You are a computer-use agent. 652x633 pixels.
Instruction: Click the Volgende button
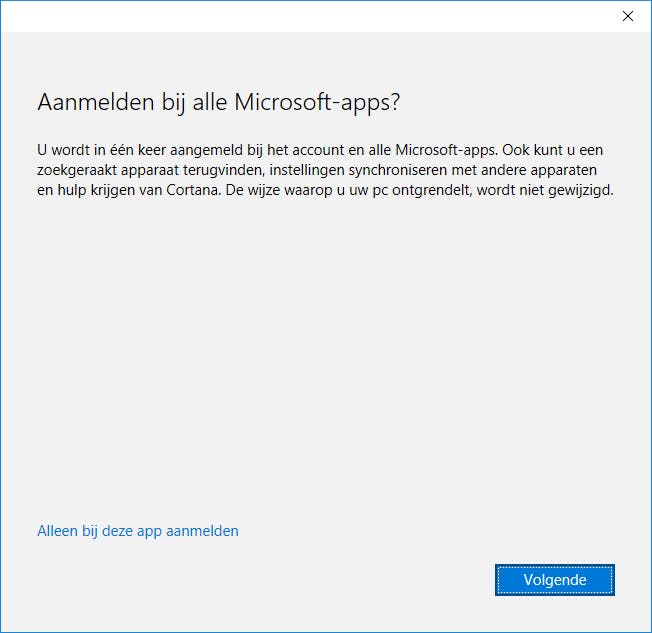click(x=554, y=579)
